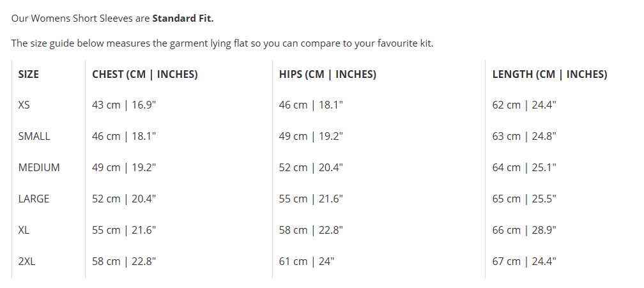Image resolution: width=644 pixels, height=288 pixels.
Task: Click the SIZE column header
Action: [x=29, y=74]
